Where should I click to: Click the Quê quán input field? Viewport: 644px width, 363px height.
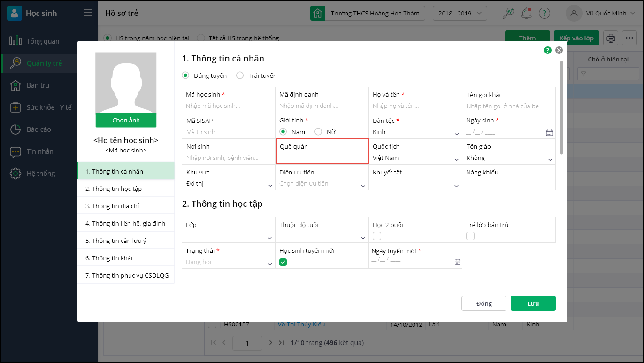tap(322, 158)
